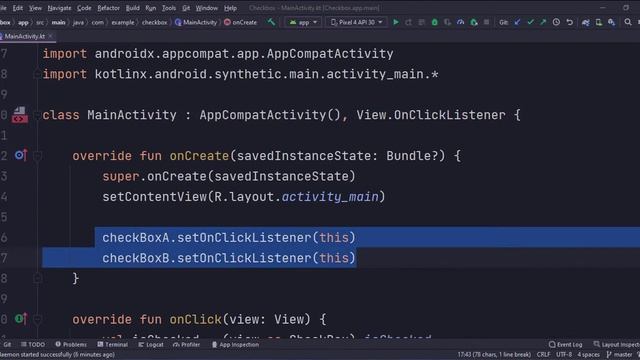Open the AVD Device Manager icon

(598, 22)
